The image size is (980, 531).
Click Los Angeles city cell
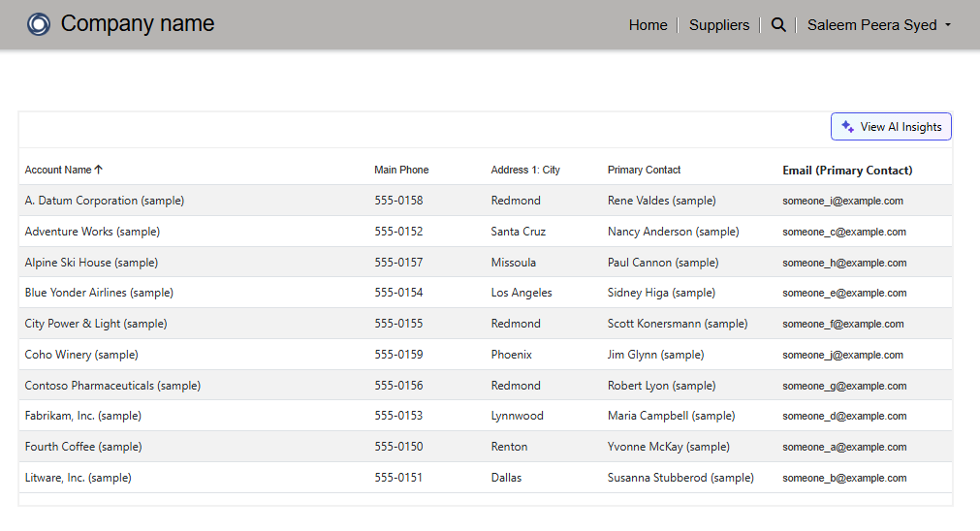click(522, 293)
